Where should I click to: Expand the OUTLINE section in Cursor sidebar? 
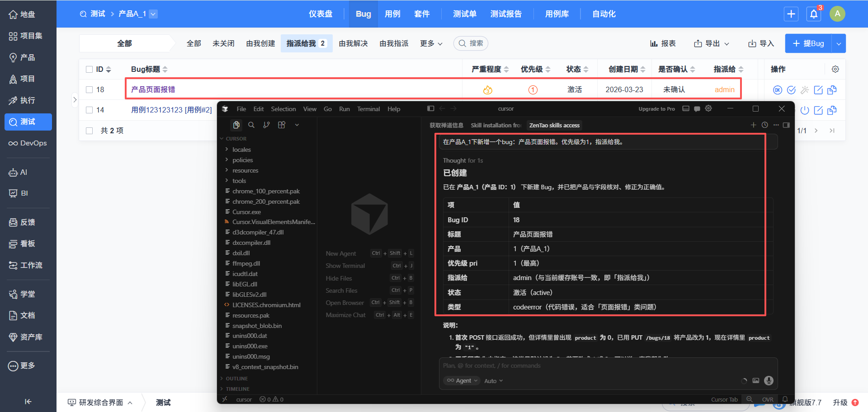coord(236,379)
